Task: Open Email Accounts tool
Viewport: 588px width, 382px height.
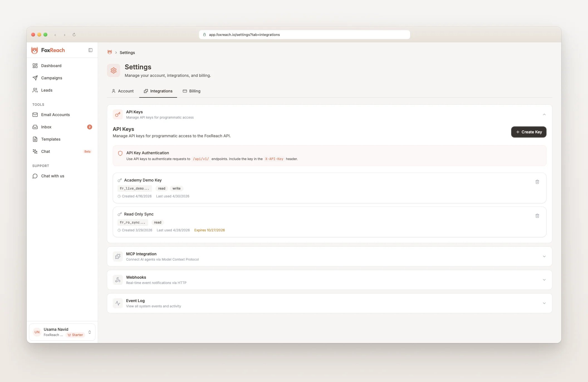Action: pyautogui.click(x=55, y=115)
